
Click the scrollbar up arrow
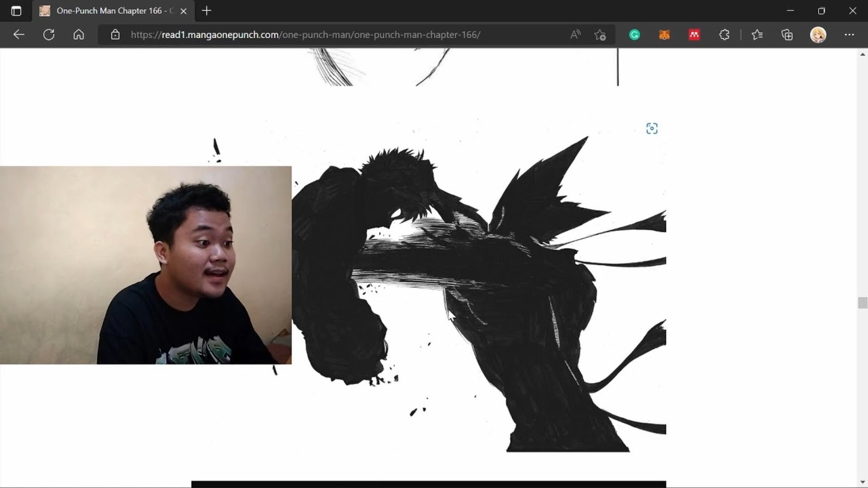(x=863, y=54)
